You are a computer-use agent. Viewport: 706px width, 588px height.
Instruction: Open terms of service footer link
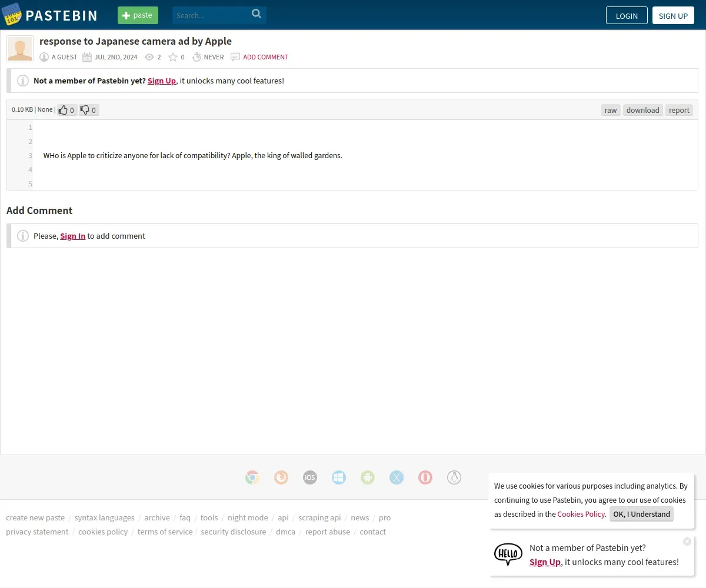coord(165,532)
